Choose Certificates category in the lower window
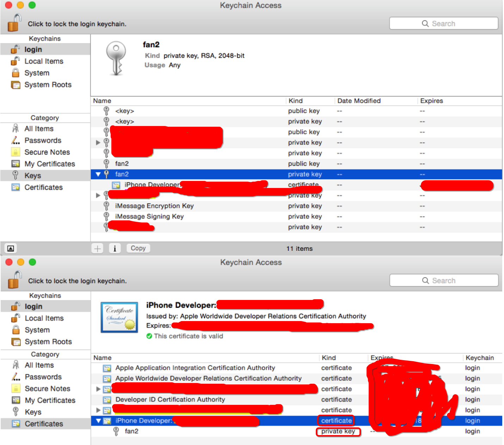 (x=46, y=424)
